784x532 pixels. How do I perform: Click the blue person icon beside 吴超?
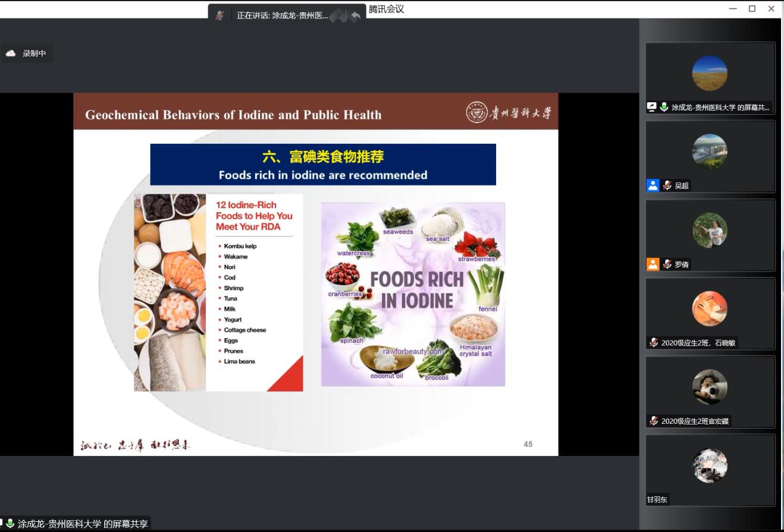tap(653, 185)
